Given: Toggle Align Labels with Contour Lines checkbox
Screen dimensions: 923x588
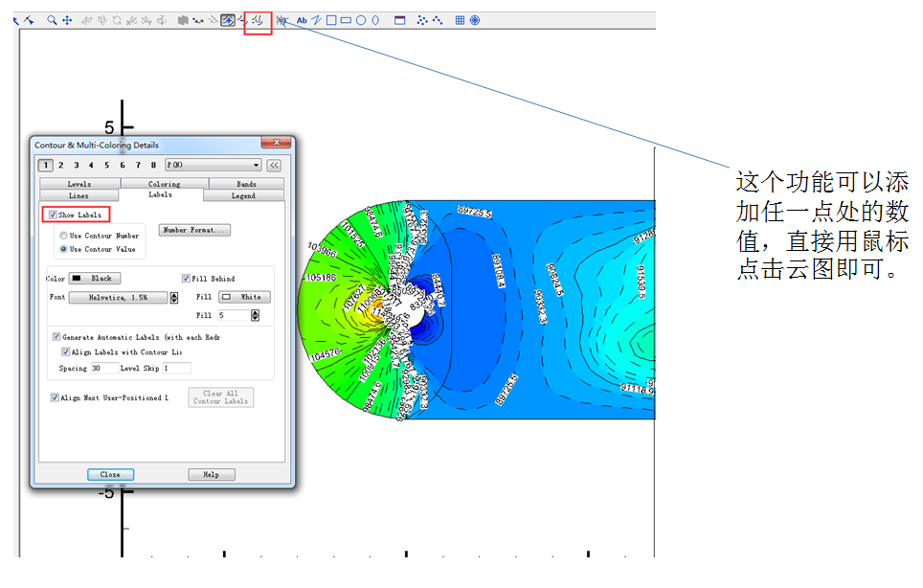Looking at the screenshot, I should 66,351.
